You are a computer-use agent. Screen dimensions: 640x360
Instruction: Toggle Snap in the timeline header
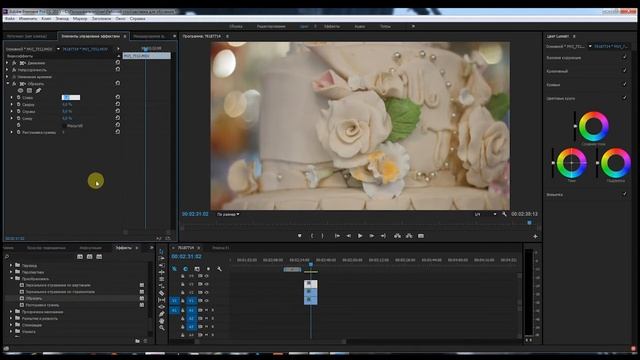click(186, 269)
